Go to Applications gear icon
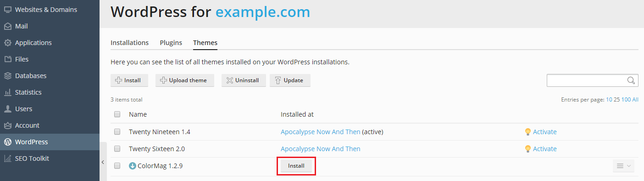The height and width of the screenshot is (181, 644). coord(8,43)
